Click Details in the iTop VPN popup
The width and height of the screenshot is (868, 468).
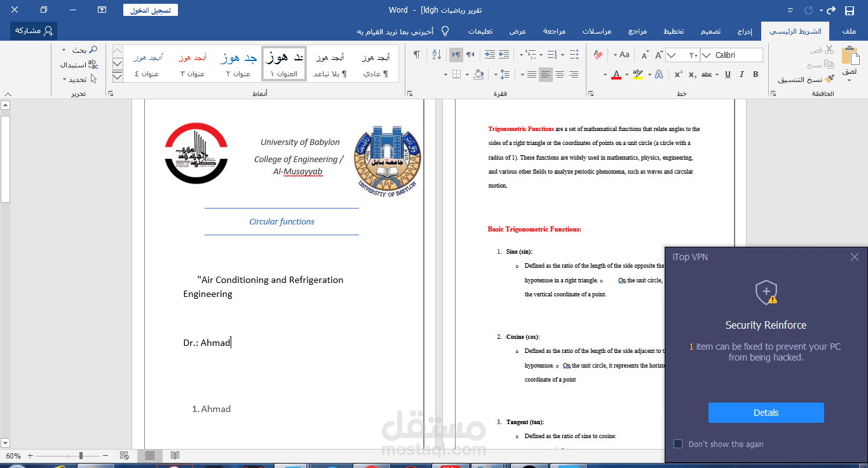(766, 413)
